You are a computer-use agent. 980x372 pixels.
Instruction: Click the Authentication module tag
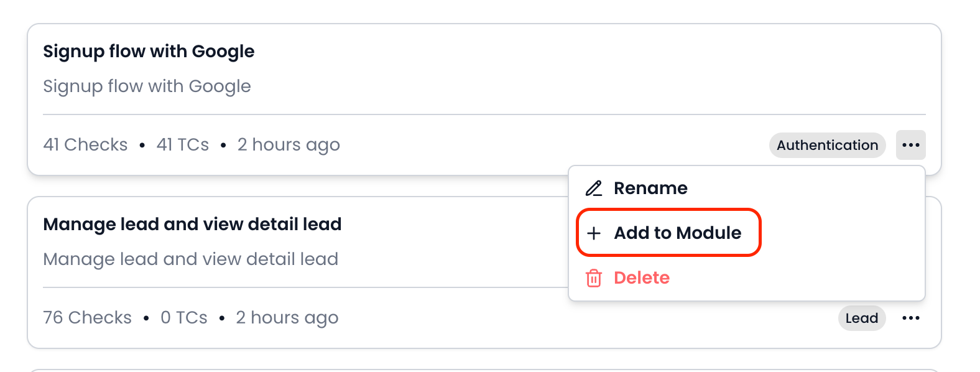click(x=827, y=145)
